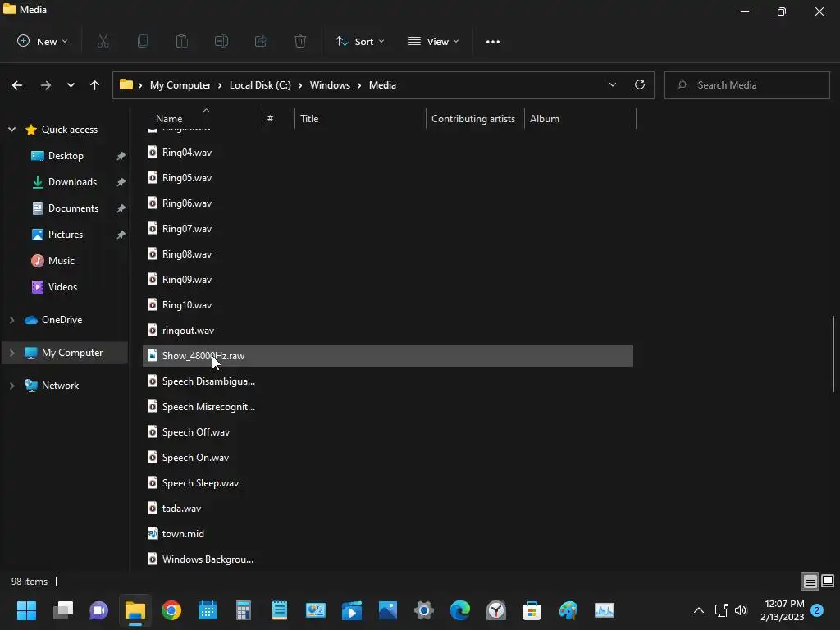
Task: Open Music in Quick access
Action: pos(61,260)
